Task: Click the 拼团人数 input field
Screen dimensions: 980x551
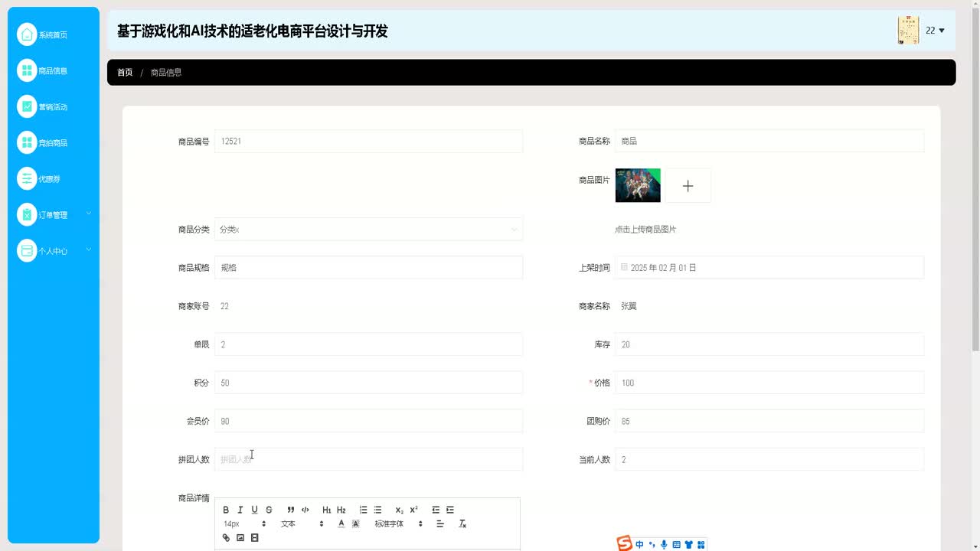Action: click(x=368, y=458)
